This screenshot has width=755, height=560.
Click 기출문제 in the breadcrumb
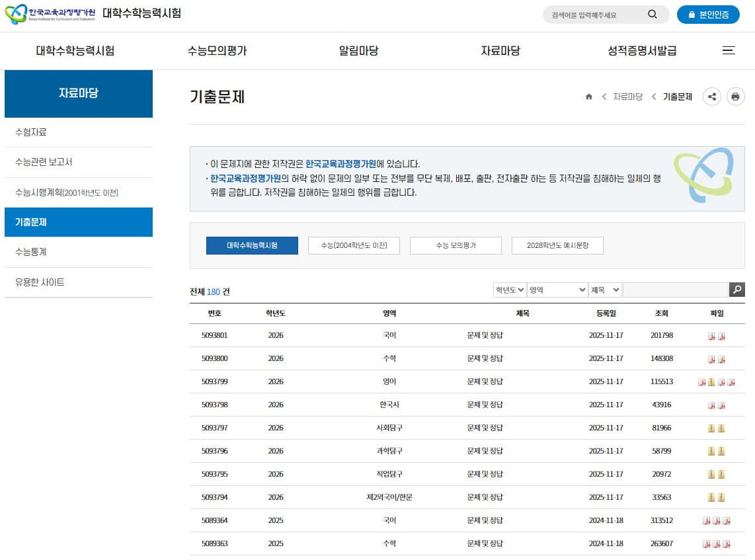678,97
